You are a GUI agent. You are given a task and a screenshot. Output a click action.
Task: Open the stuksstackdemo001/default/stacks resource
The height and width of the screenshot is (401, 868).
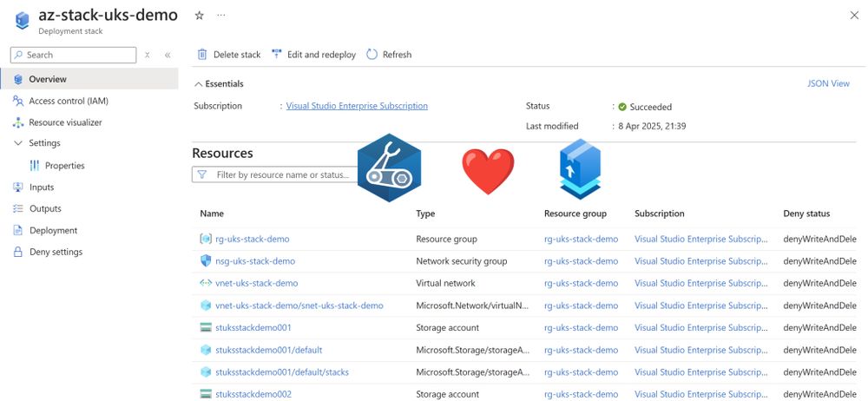(282, 372)
